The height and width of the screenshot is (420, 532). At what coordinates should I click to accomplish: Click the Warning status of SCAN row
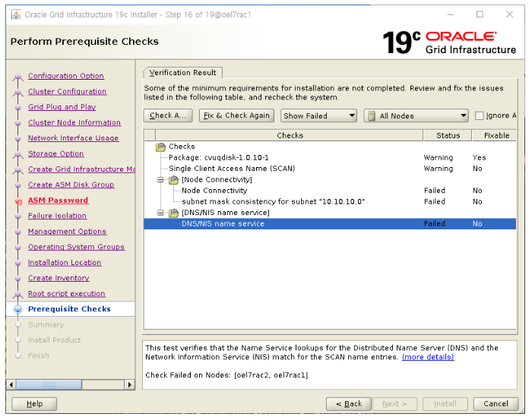(x=439, y=169)
